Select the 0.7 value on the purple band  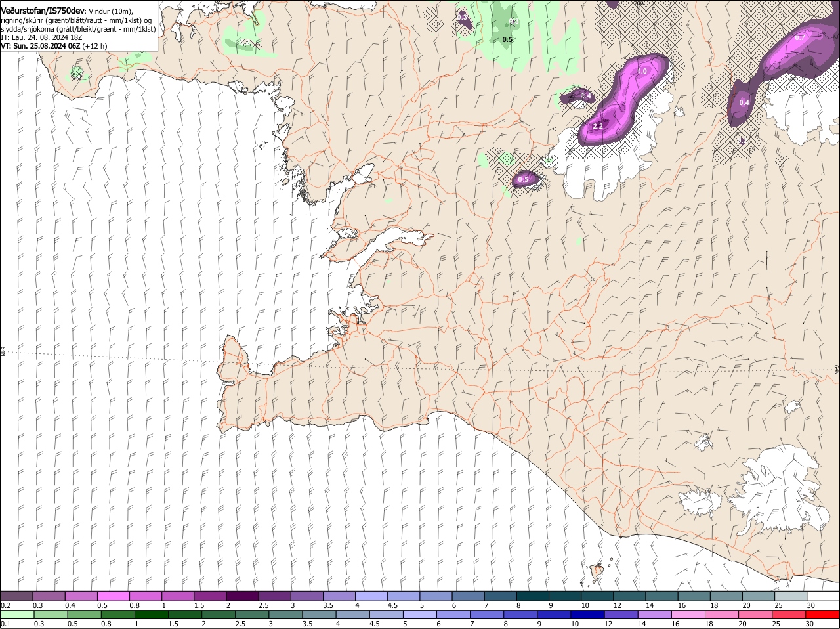coord(799,38)
